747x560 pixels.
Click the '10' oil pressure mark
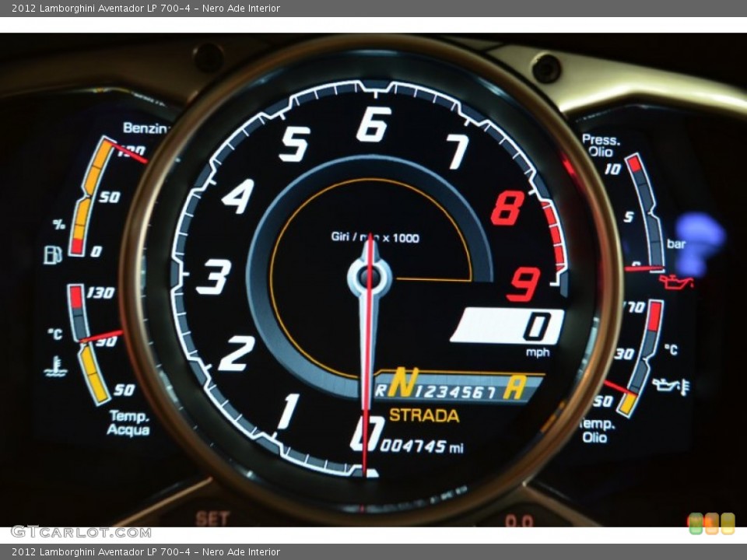coord(612,170)
